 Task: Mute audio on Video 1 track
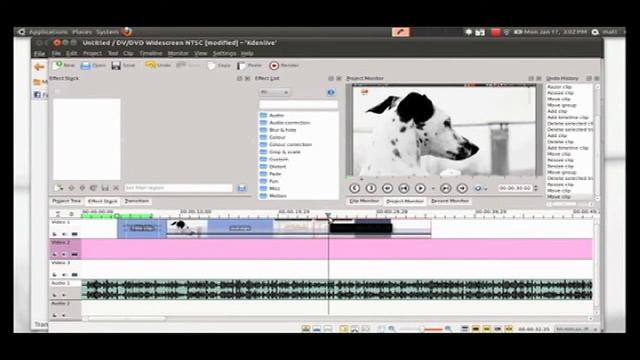(64, 234)
